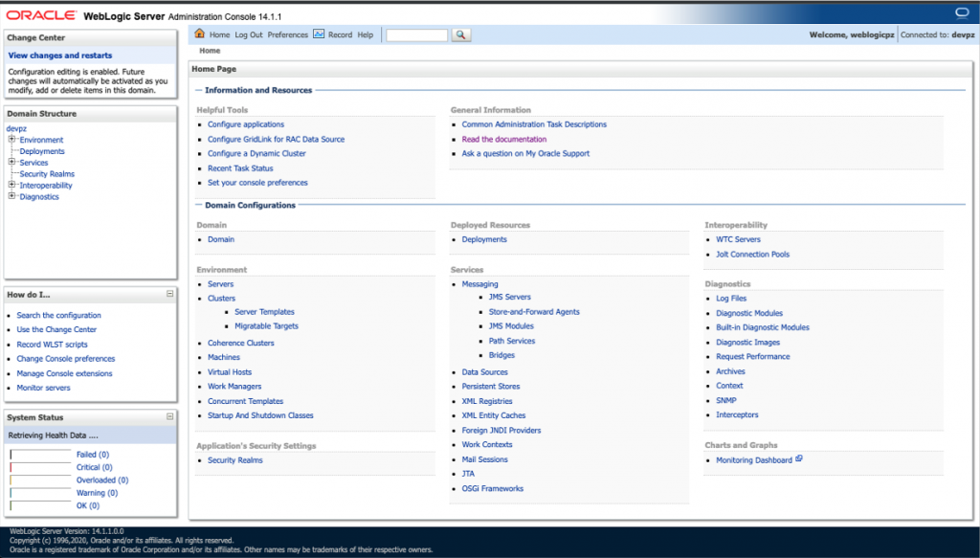The image size is (980, 558).
Task: Open the Foreign JNDI Providers link
Action: [x=501, y=431]
